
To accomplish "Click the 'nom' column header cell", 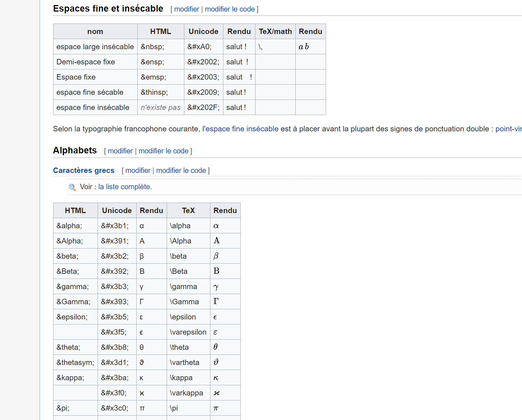I will pyautogui.click(x=95, y=31).
